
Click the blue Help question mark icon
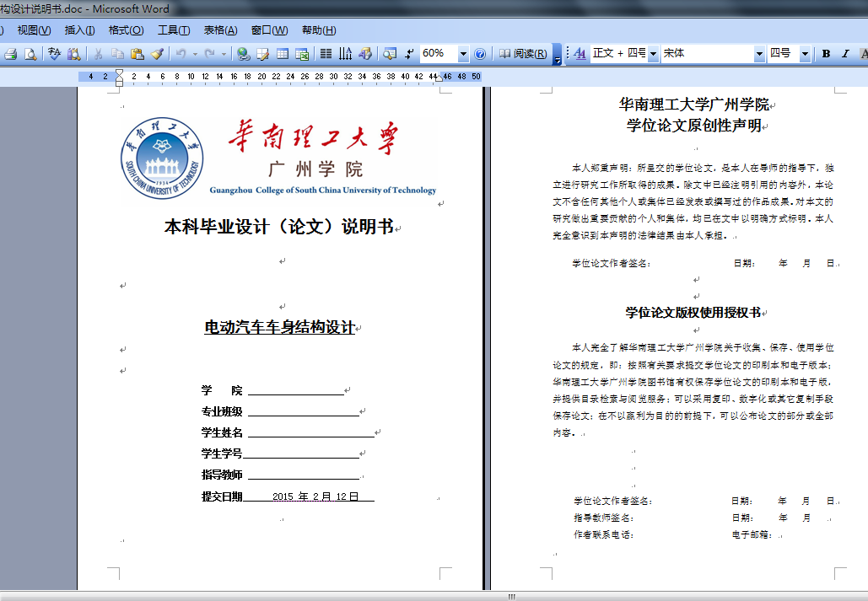480,54
